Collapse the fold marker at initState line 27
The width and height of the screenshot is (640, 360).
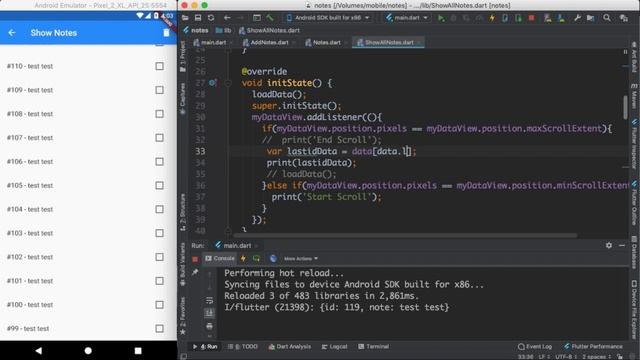228,83
